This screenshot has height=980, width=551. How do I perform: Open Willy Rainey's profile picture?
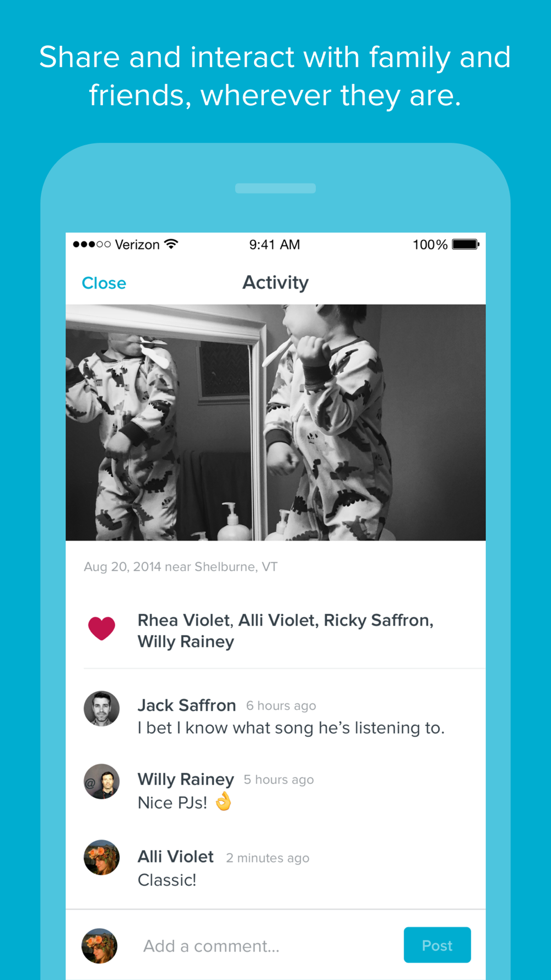pos(101,782)
